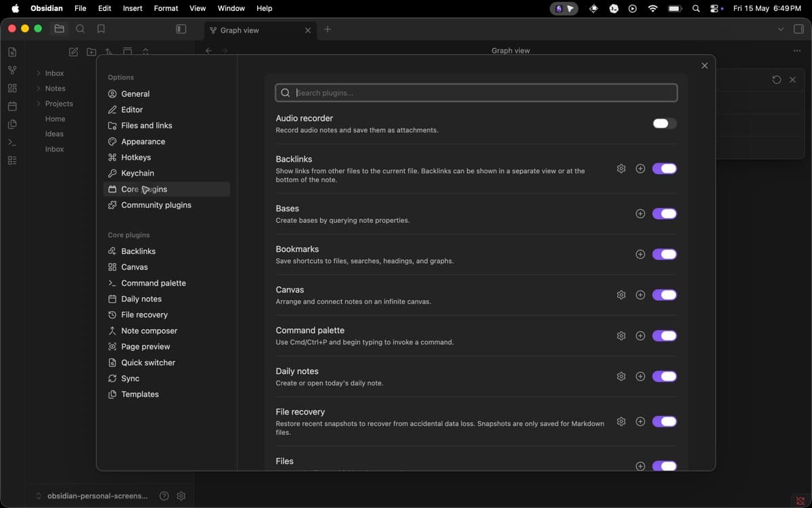Open the View menu
This screenshot has width=812, height=508.
coord(198,8)
